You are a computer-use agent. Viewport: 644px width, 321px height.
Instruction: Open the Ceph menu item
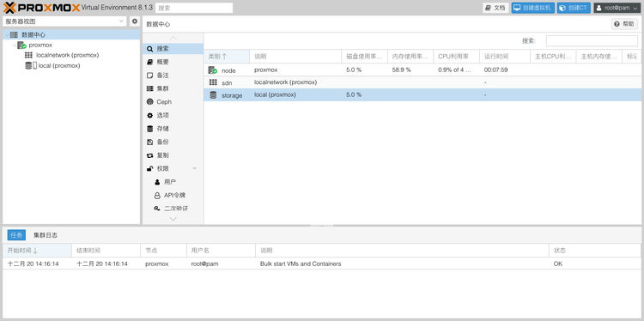[173, 102]
